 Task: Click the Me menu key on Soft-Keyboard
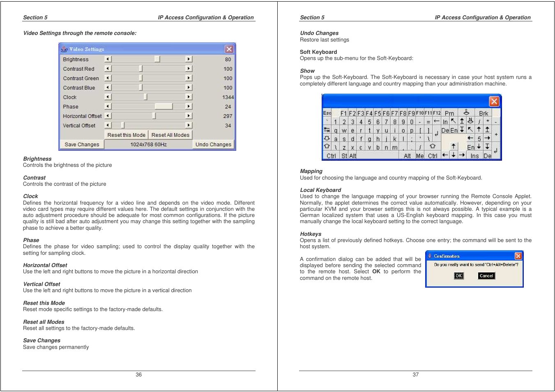(x=420, y=155)
